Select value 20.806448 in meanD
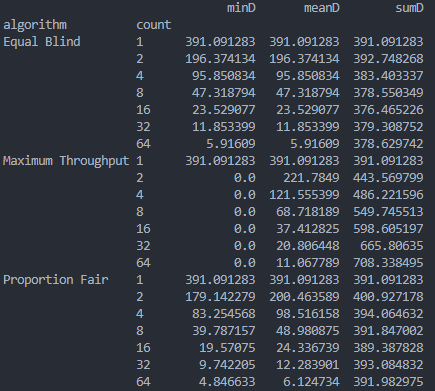The height and width of the screenshot is (391, 435). coord(308,246)
